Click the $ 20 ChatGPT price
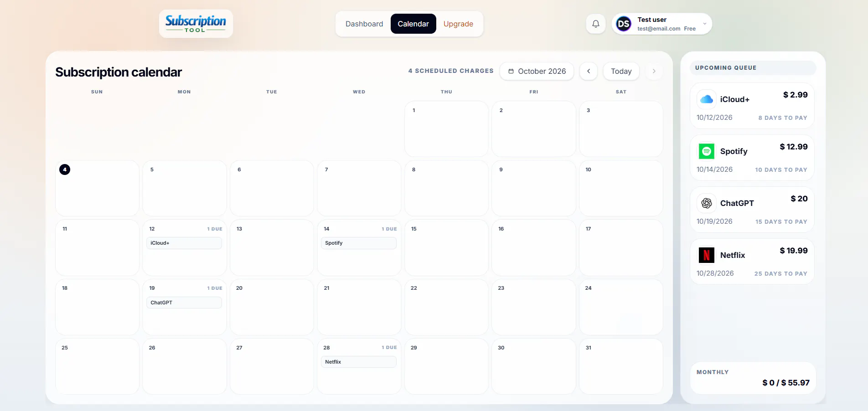868x411 pixels. pyautogui.click(x=799, y=199)
